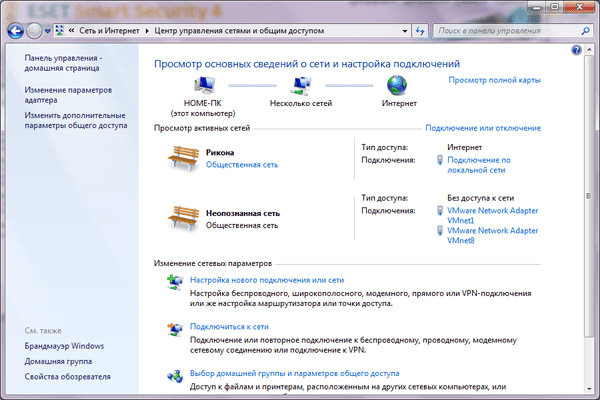Viewport: 600px width, 400px height.
Task: Open 'Выбор домашней группы и параметров общего доступа'
Action: 295,373
